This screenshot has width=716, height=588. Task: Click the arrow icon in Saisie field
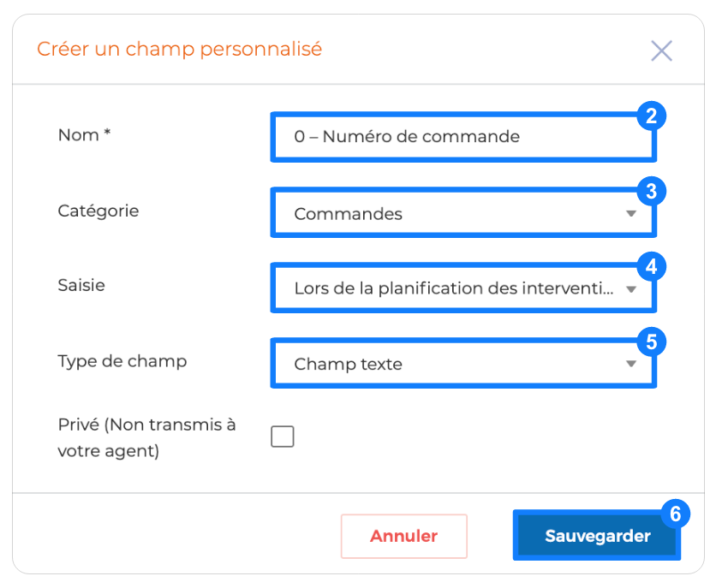[x=631, y=289]
